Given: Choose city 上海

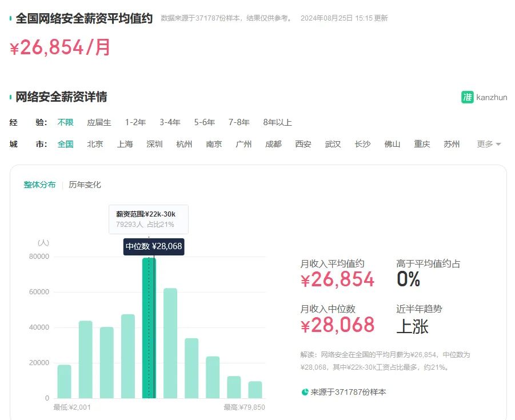Looking at the screenshot, I should (125, 144).
